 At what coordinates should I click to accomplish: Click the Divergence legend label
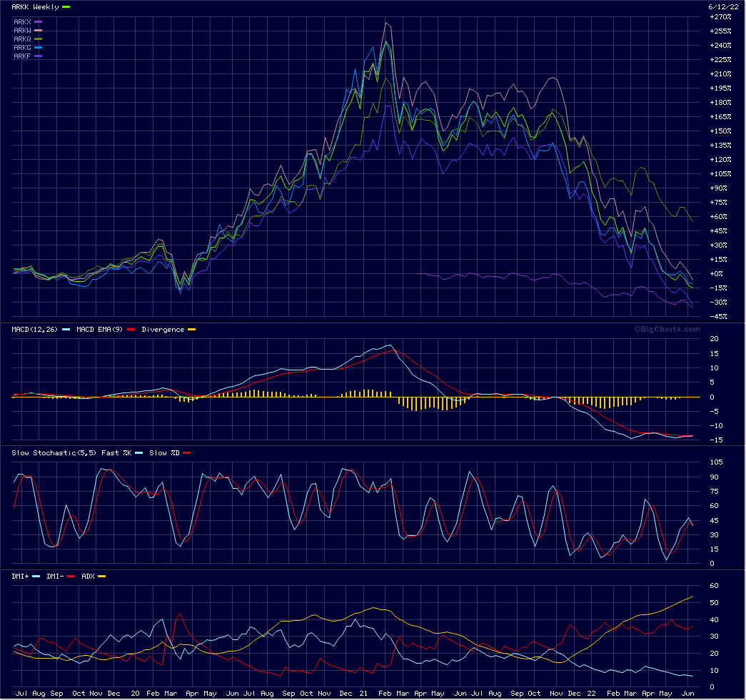pos(163,330)
